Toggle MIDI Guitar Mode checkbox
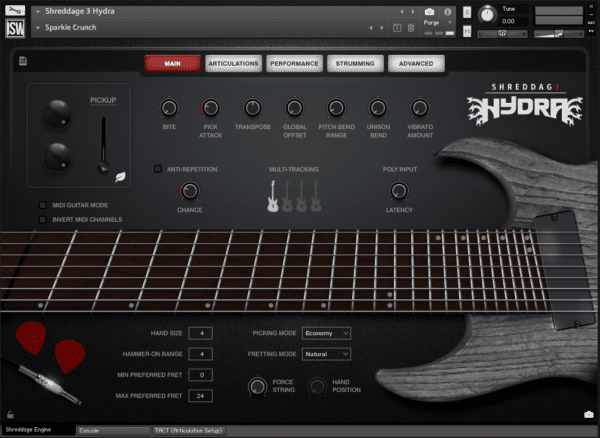The image size is (600, 438). (x=43, y=205)
